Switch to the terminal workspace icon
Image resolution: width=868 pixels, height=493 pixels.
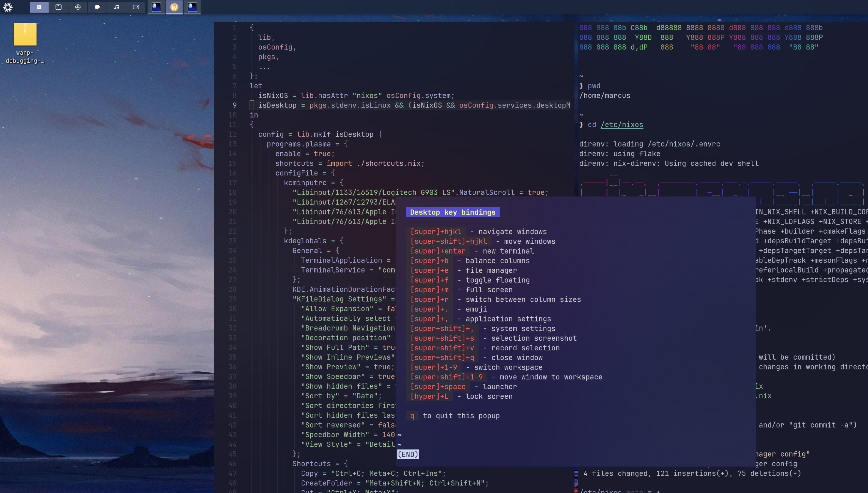[x=39, y=7]
